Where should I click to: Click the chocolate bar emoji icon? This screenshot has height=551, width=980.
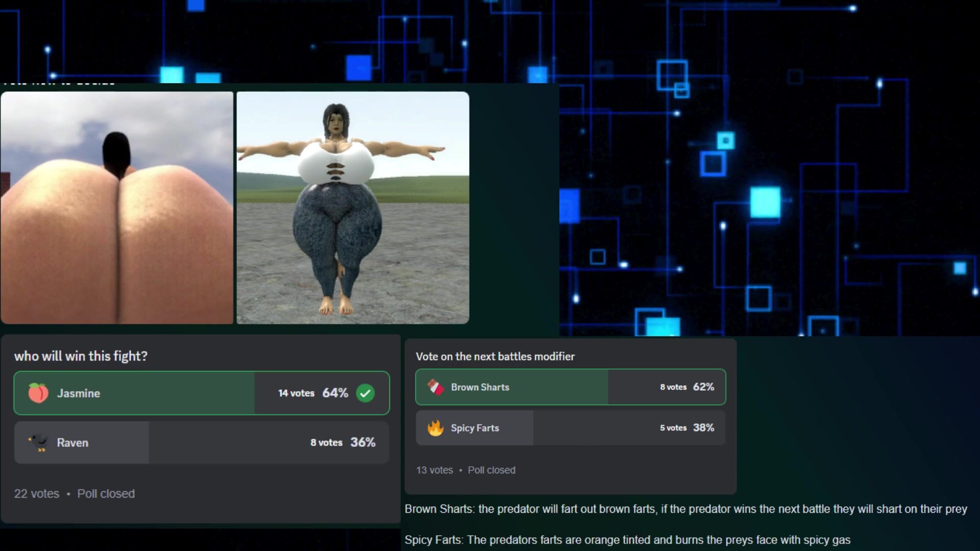[435, 387]
